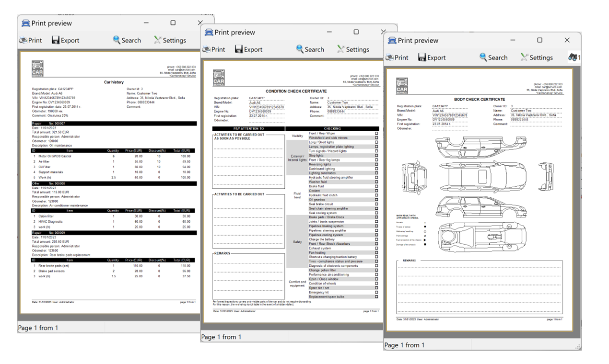Tick the Exhaust system checkbox

376,248
